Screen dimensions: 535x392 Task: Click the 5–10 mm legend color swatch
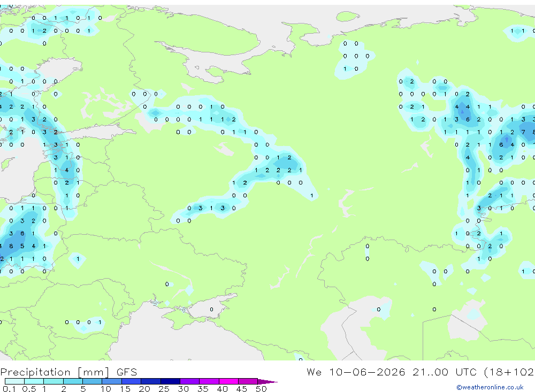93,381
